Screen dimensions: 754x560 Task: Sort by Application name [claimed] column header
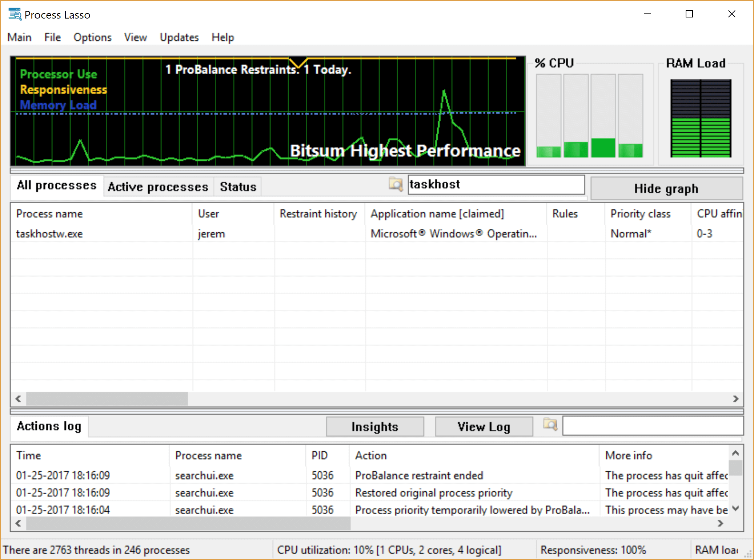click(x=456, y=214)
